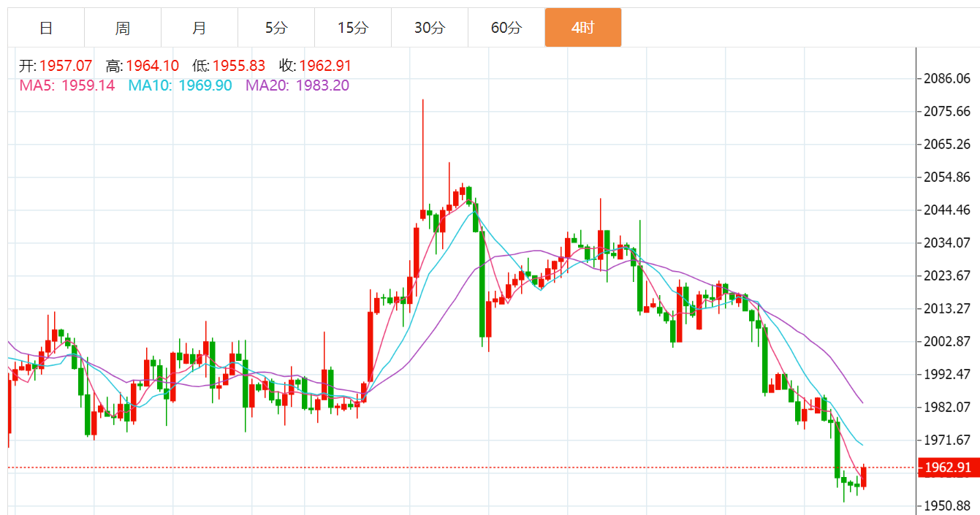Click the MA5: 1959.14 indicator label
980x515 pixels.
coord(67,85)
